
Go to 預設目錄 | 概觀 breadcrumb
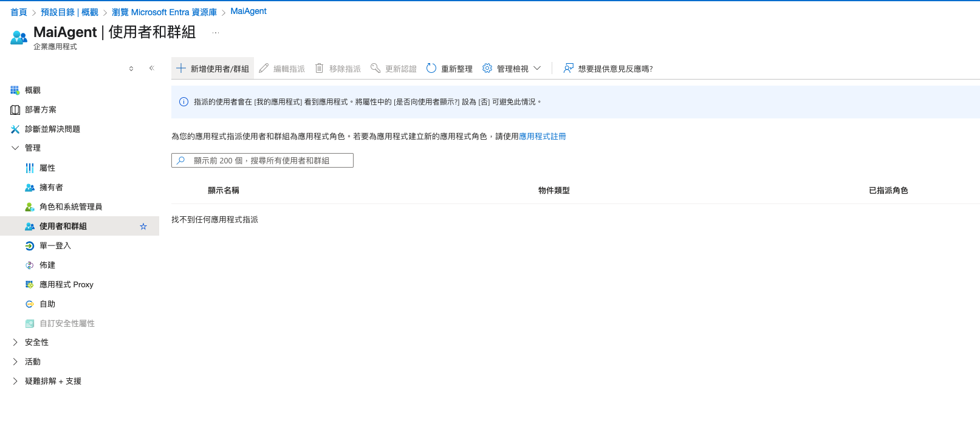pyautogui.click(x=69, y=12)
